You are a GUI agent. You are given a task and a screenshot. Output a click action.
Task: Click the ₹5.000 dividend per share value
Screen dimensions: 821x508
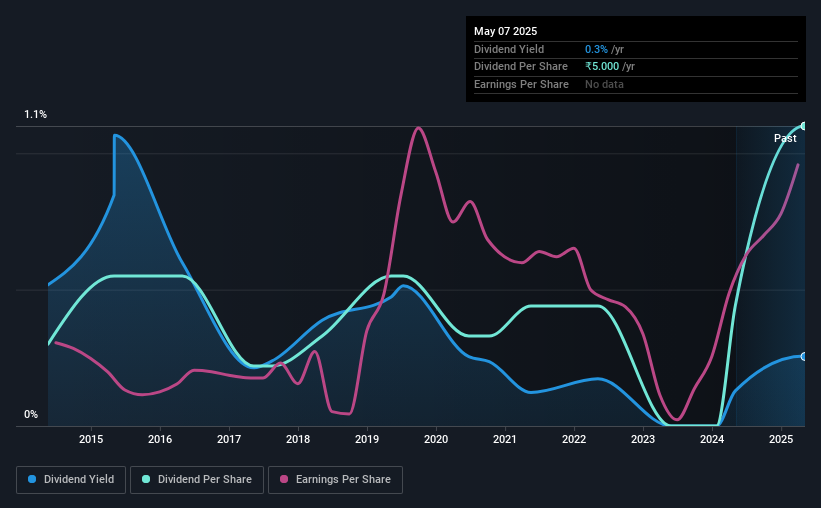click(602, 67)
